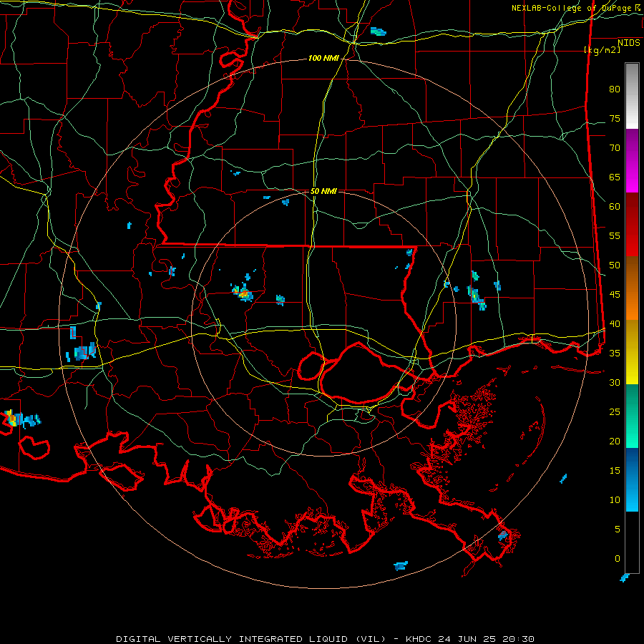Click the 50 value on the color scale
Image resolution: width=644 pixels, height=644 pixels.
pyautogui.click(x=615, y=265)
